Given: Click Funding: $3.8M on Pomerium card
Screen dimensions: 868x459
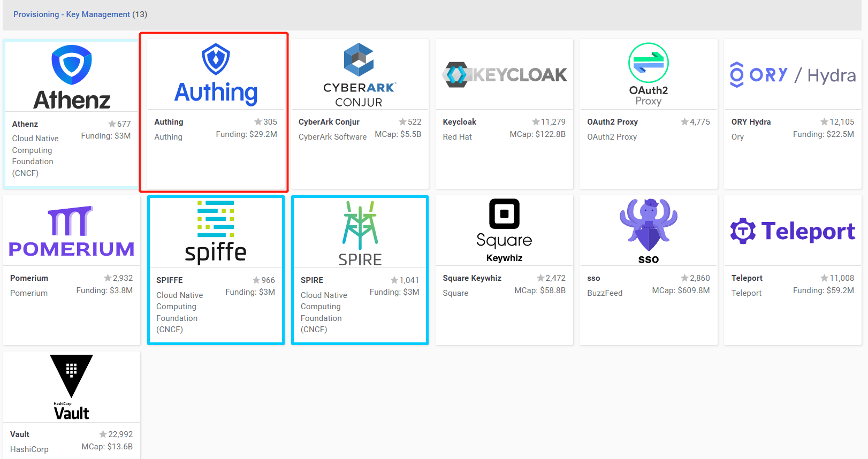Looking at the screenshot, I should tap(104, 290).
